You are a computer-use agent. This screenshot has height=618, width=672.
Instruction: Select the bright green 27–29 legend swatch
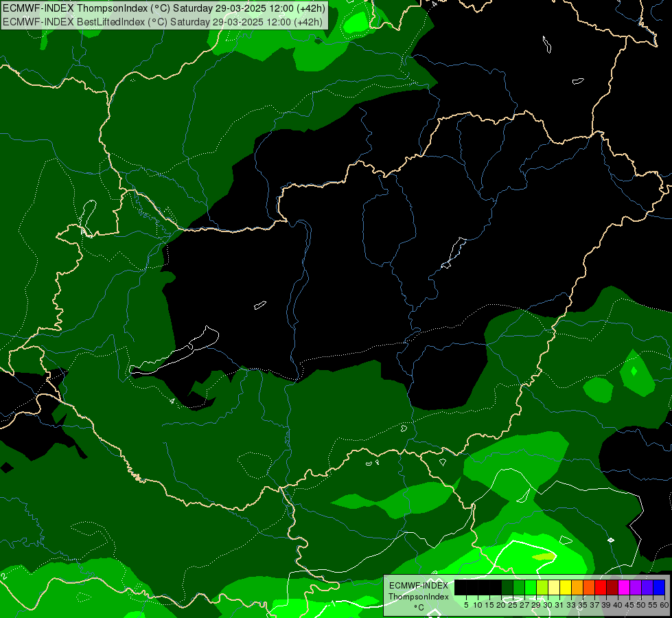pos(531,587)
